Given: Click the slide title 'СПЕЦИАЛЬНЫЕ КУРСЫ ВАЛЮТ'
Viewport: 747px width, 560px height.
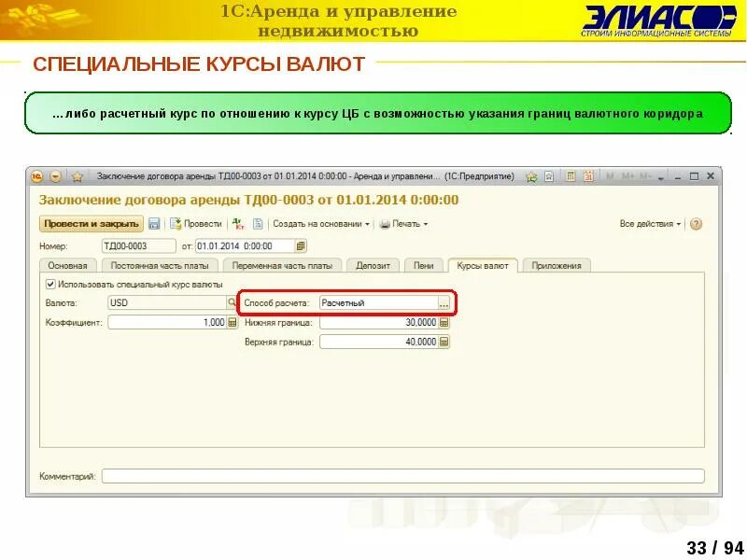Looking at the screenshot, I should (199, 63).
